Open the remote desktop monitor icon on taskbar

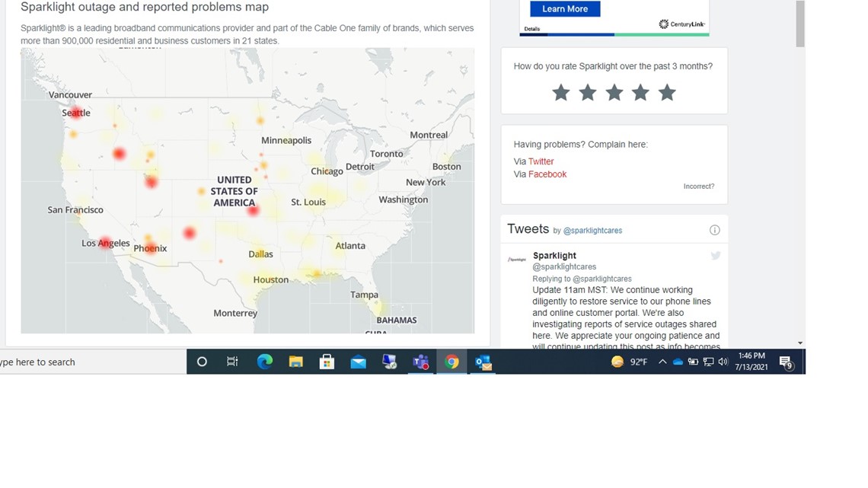[x=390, y=362]
